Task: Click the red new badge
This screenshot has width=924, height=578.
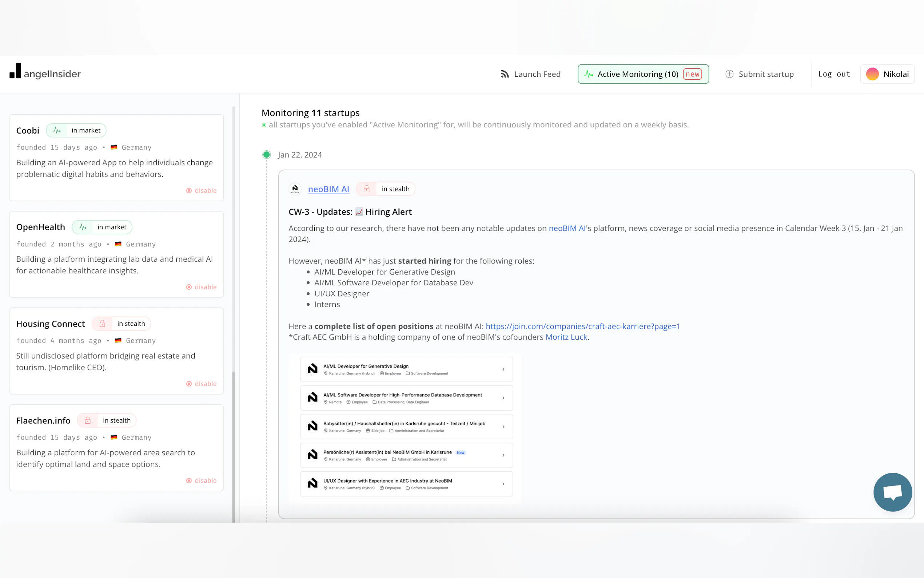Action: (x=693, y=74)
